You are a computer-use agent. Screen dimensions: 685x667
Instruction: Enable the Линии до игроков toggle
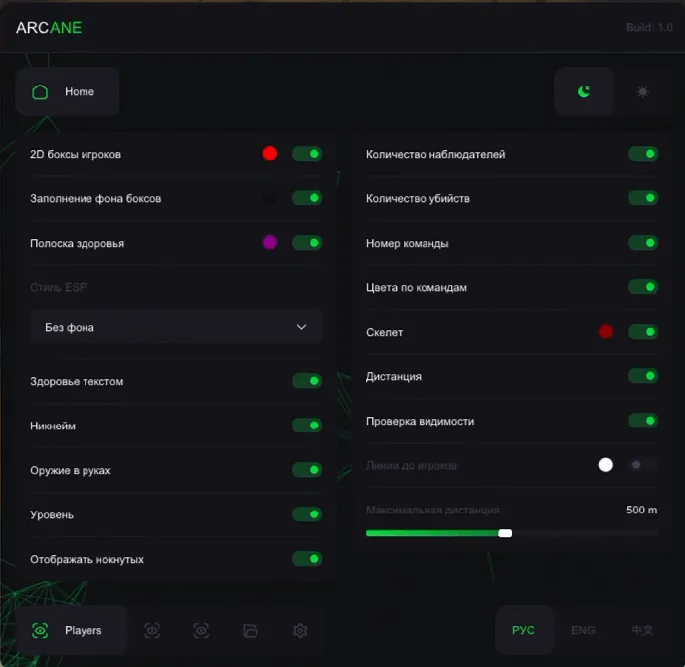642,465
